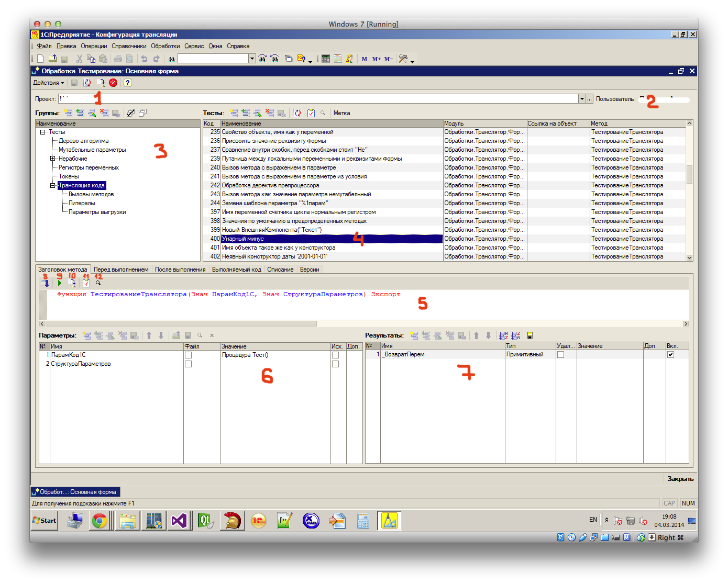
Task: Open the Операции menu
Action: coord(94,46)
